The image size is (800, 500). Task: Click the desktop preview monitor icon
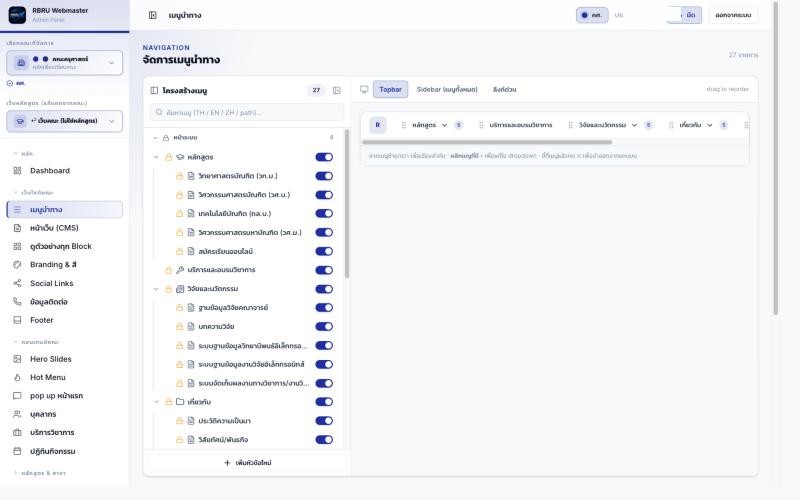point(364,89)
